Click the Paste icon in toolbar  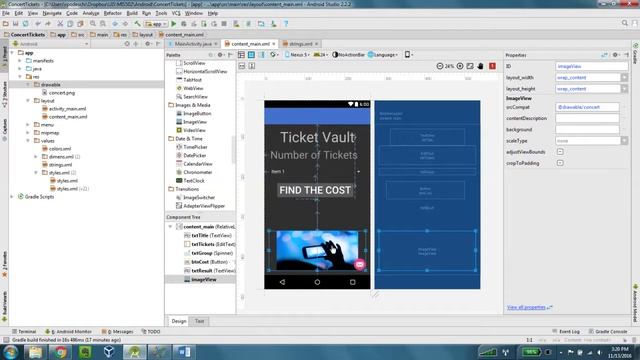tap(80, 24)
